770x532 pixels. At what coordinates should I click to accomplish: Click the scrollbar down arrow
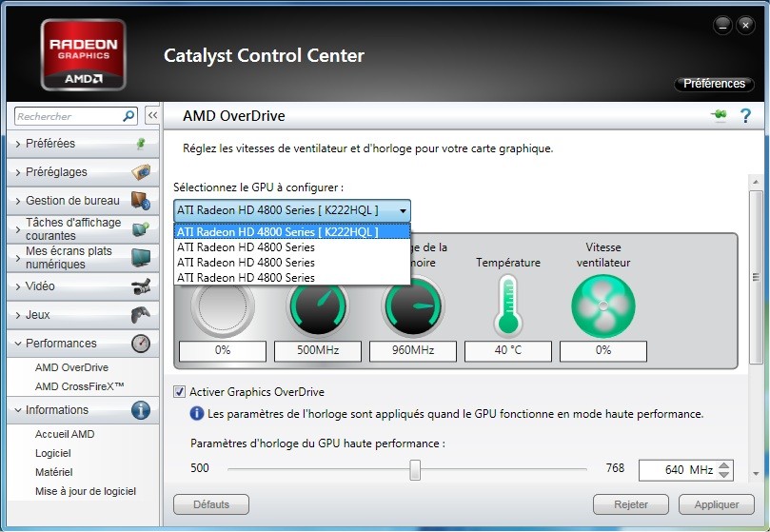pos(757,474)
